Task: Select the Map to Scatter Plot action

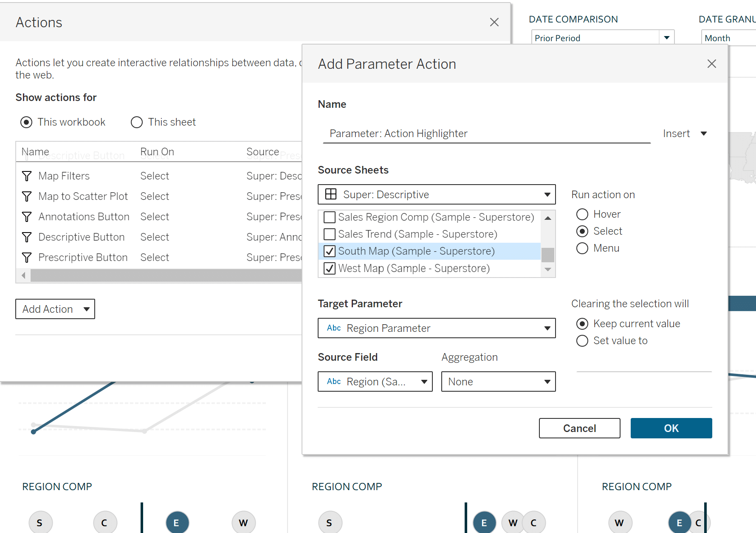Action: coord(159,196)
